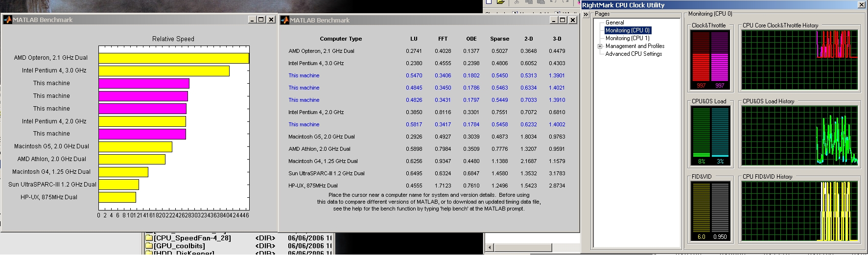Open the General page in RightMark

(614, 23)
